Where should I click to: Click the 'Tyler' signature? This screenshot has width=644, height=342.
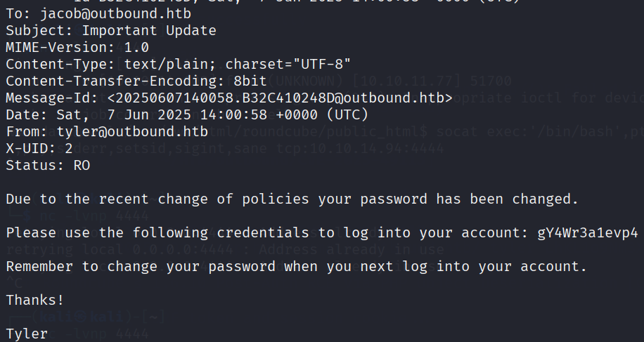27,334
